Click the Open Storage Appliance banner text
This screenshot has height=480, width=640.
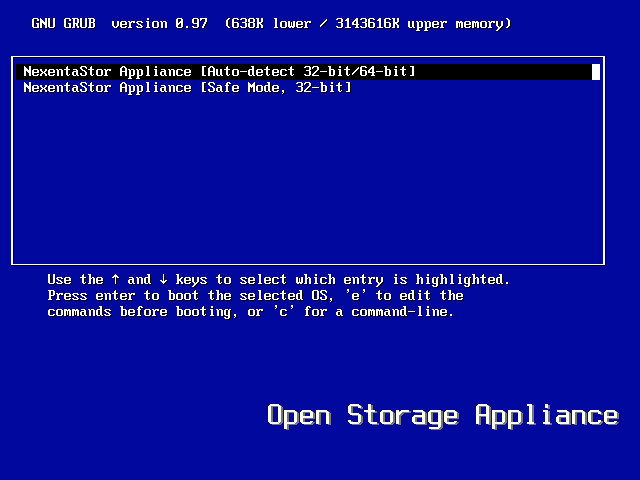(443, 416)
